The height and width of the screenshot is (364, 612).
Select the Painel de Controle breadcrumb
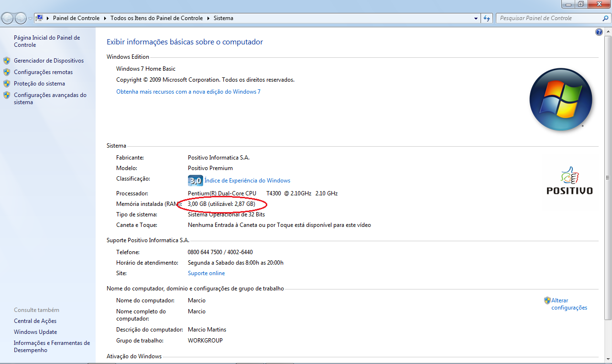[76, 18]
